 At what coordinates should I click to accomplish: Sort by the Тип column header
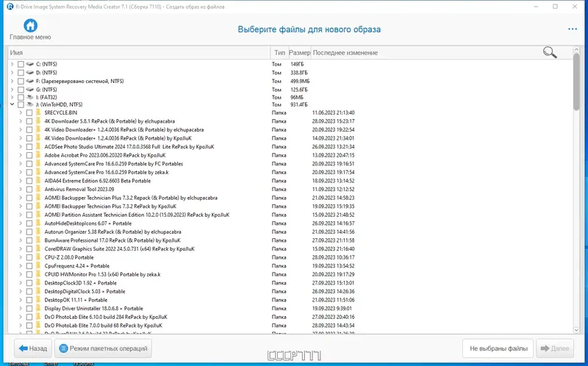(279, 52)
